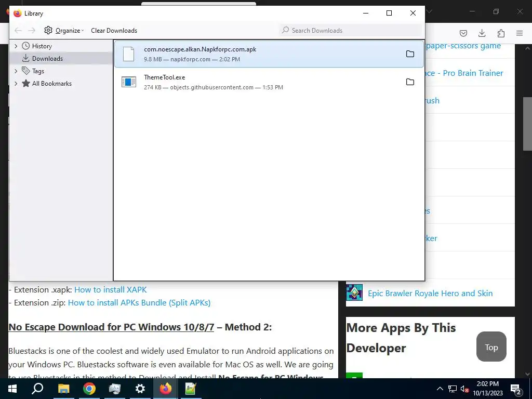532x399 pixels.
Task: Open the Organize dropdown menu
Action: coord(69,31)
